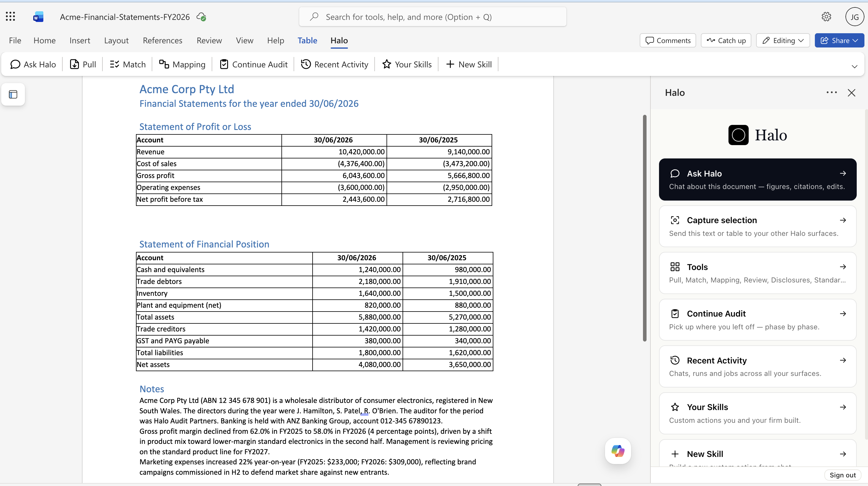Close the Halo side panel

point(851,93)
